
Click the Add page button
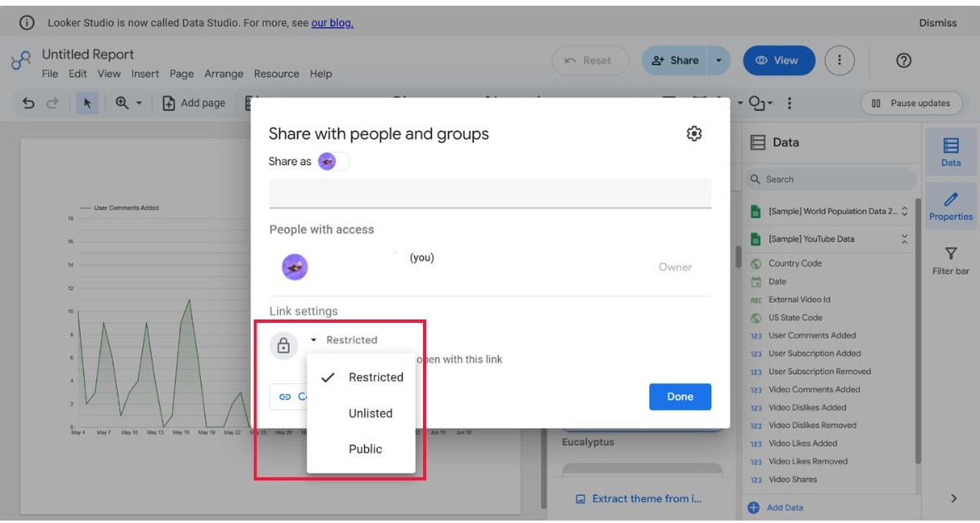(x=194, y=103)
